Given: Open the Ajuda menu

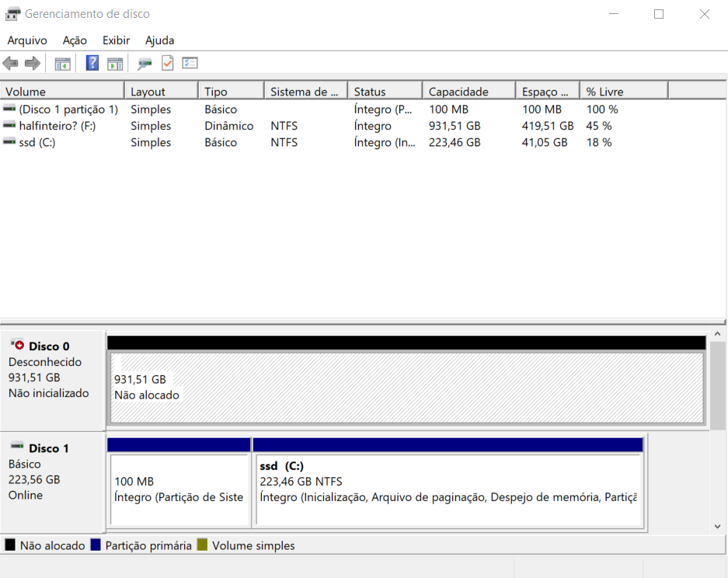Looking at the screenshot, I should 160,40.
